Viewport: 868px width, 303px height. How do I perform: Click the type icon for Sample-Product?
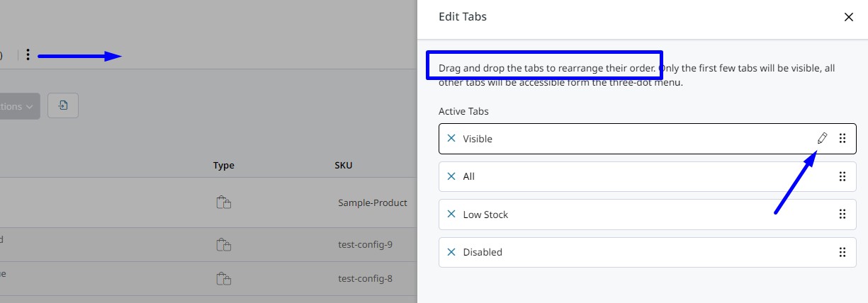(223, 203)
